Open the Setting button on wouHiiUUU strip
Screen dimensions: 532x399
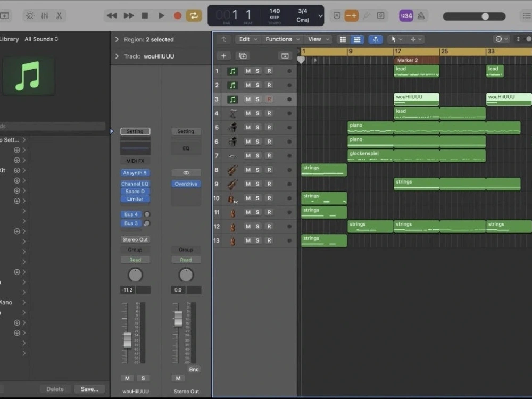135,131
